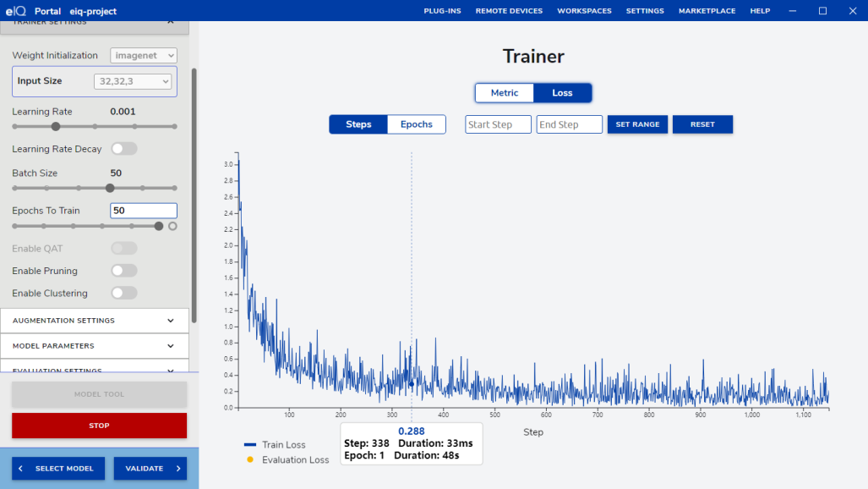Collapse the Trainer Settings panel chevron

coord(171,23)
